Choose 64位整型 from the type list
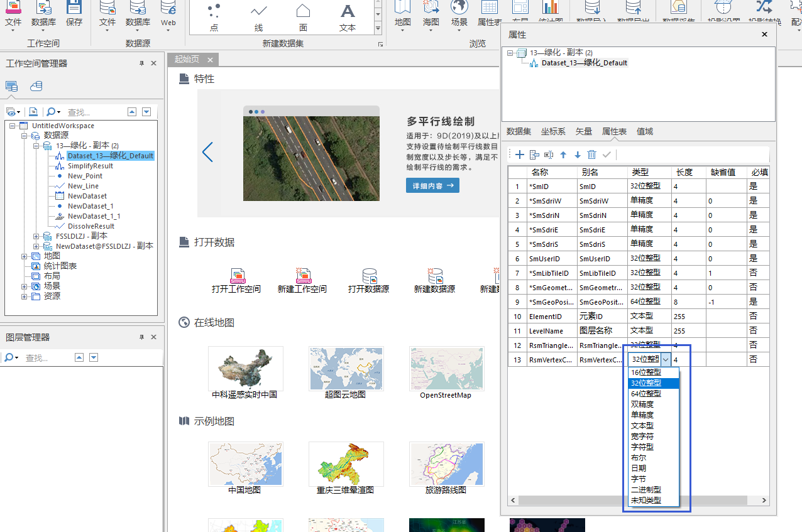 pyautogui.click(x=654, y=394)
